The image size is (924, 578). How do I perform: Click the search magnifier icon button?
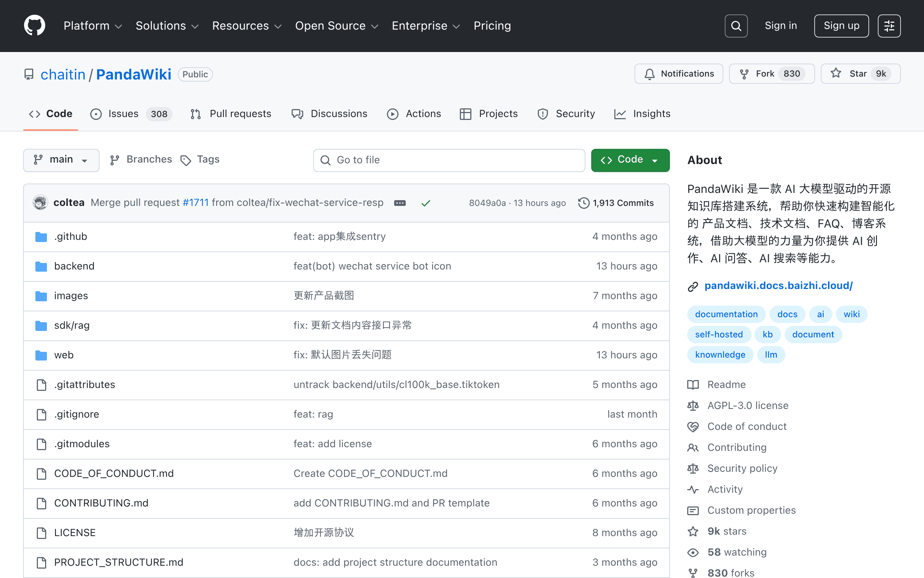pos(736,26)
